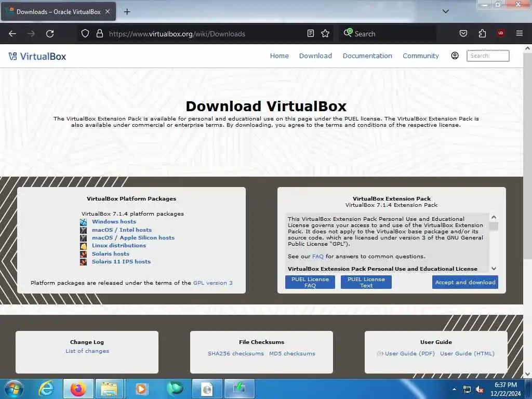Click the Solaris 11 IPS hosts icon

pyautogui.click(x=84, y=262)
